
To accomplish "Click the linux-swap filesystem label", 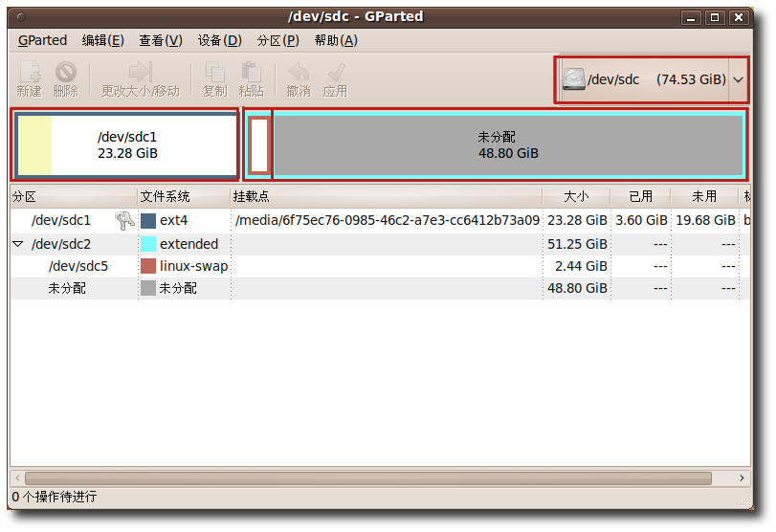I will (x=193, y=266).
